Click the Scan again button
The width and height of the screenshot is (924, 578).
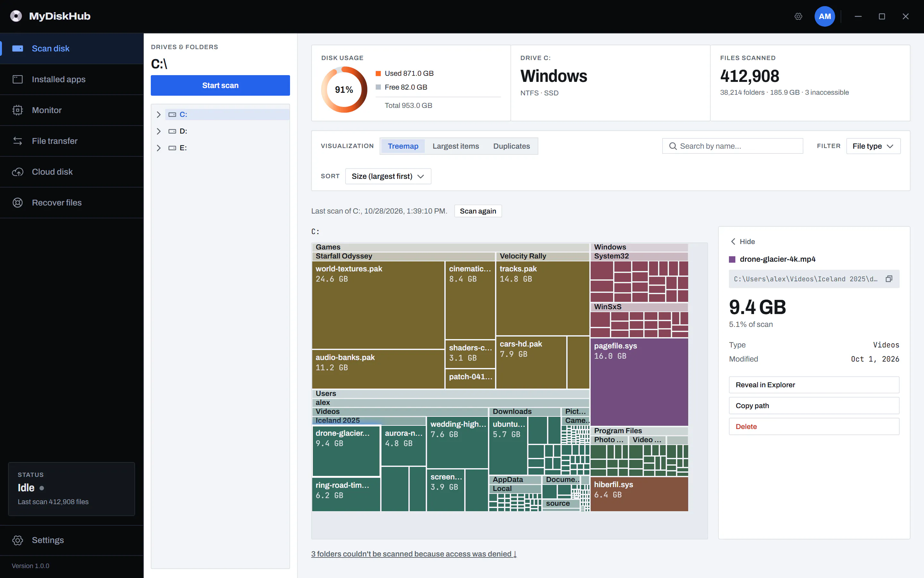tap(478, 211)
